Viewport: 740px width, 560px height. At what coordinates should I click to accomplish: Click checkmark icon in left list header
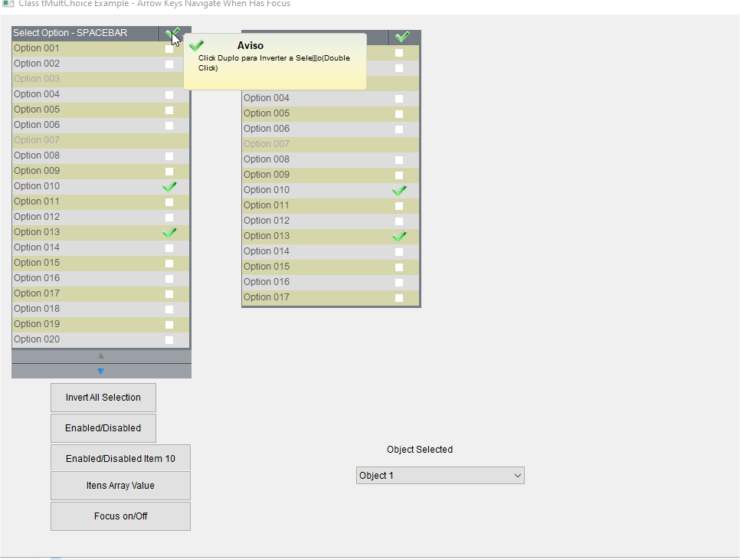pos(174,33)
